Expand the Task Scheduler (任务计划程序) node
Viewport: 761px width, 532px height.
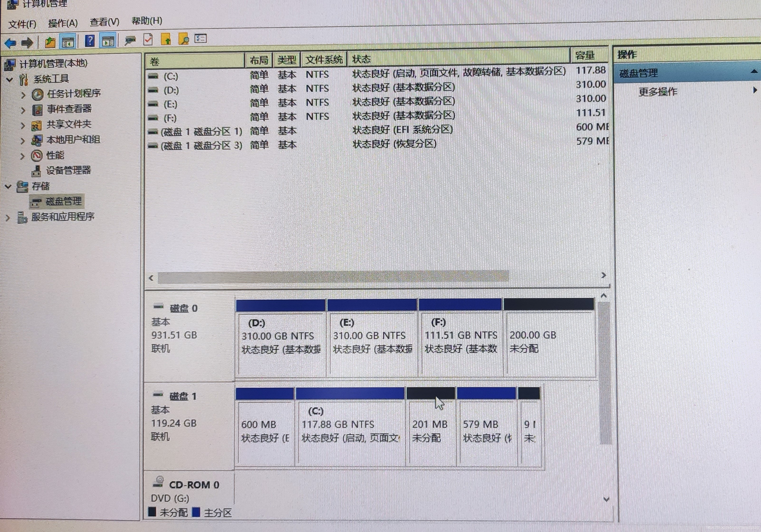[23, 95]
